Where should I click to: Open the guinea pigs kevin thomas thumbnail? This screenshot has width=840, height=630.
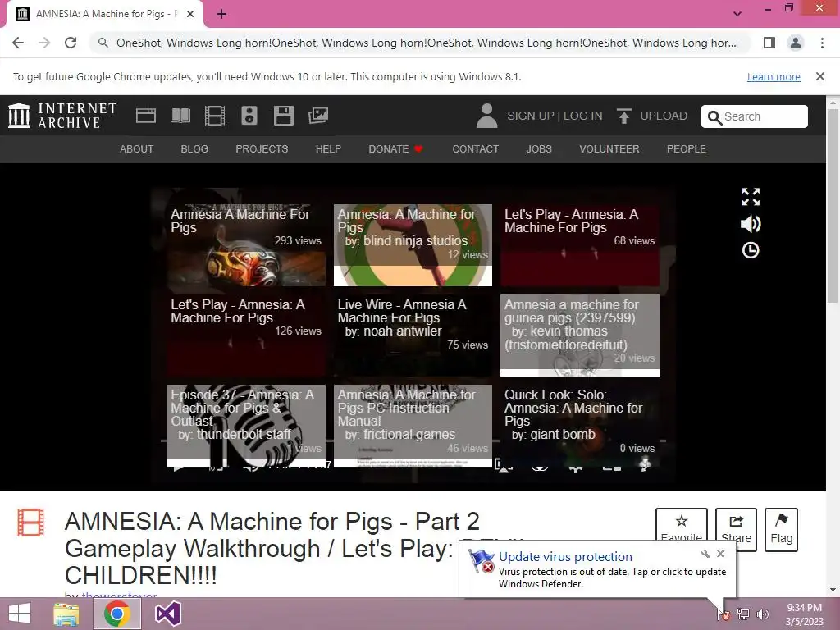pos(580,336)
